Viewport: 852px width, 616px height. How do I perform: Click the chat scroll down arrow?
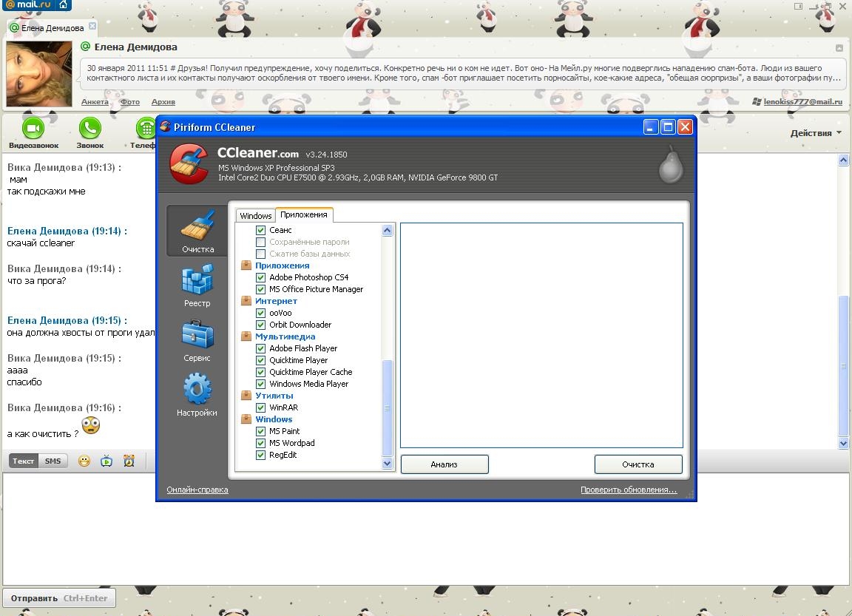[843, 443]
